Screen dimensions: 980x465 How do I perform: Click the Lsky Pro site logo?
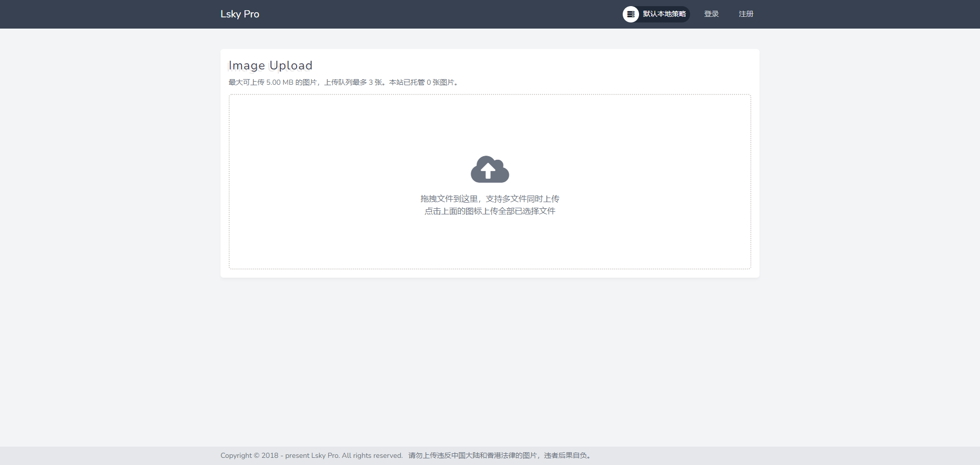point(239,14)
